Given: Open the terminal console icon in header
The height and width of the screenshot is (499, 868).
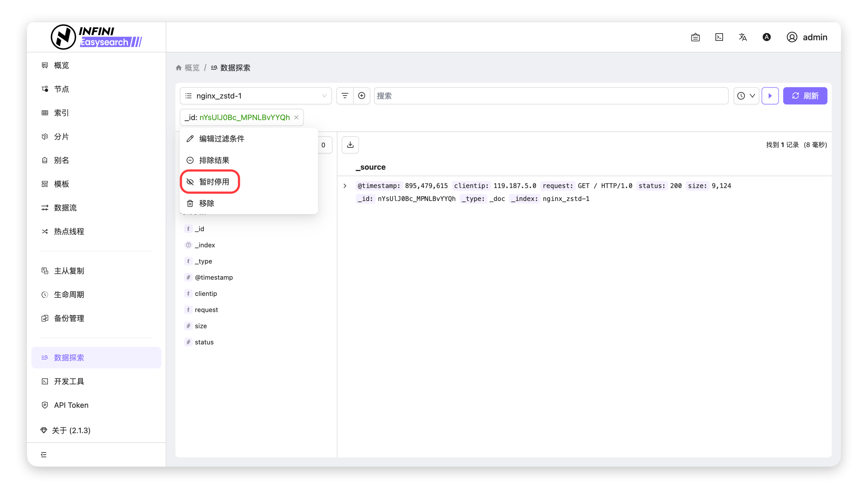Looking at the screenshot, I should tap(719, 37).
